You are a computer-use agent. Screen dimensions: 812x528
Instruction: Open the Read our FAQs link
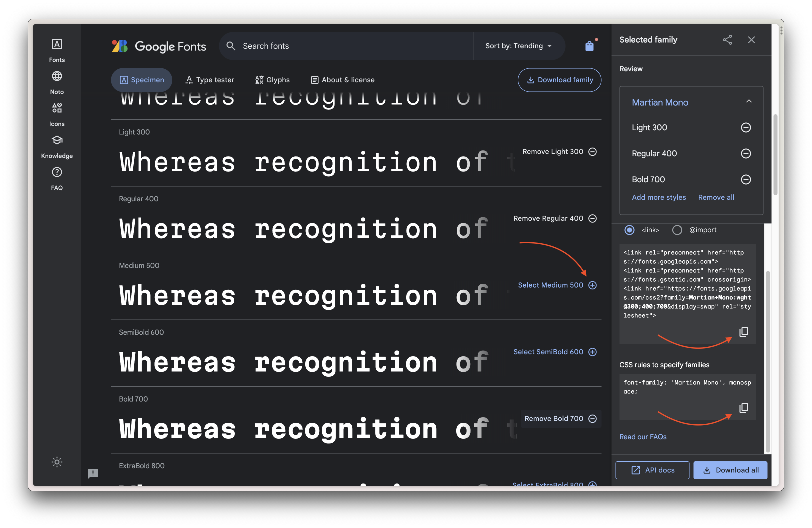click(643, 436)
